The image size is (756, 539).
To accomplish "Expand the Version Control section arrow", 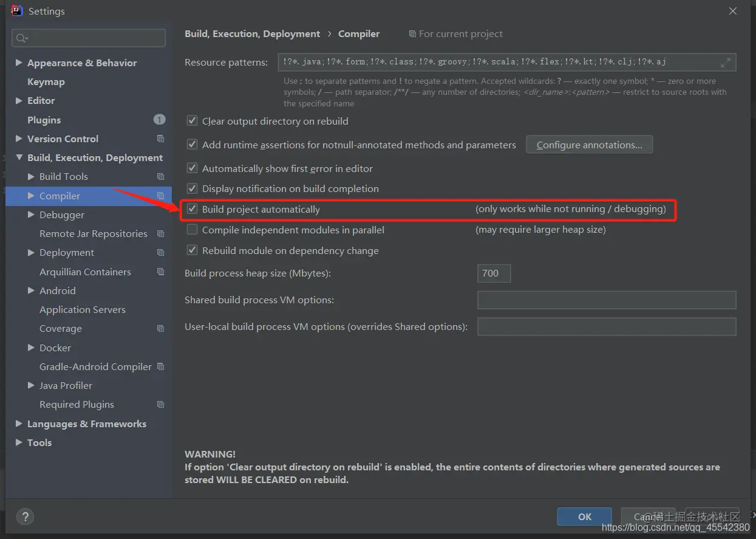I will point(19,139).
